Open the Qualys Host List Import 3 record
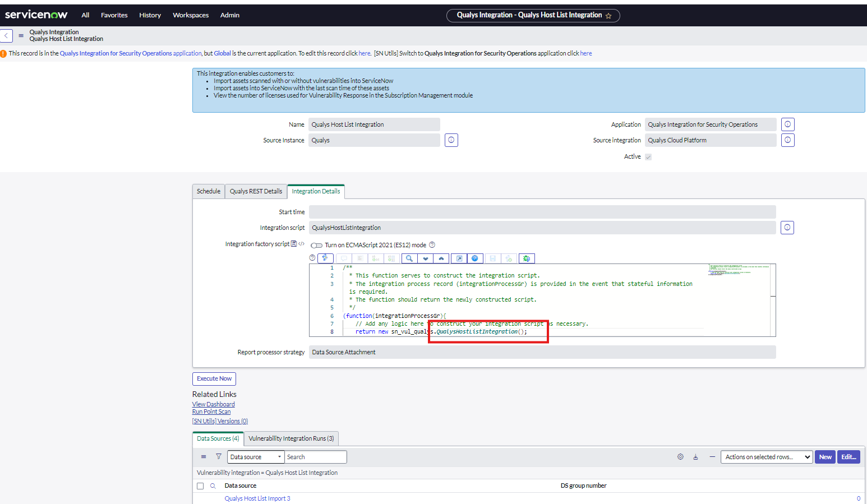This screenshot has height=504, width=867. point(257,498)
